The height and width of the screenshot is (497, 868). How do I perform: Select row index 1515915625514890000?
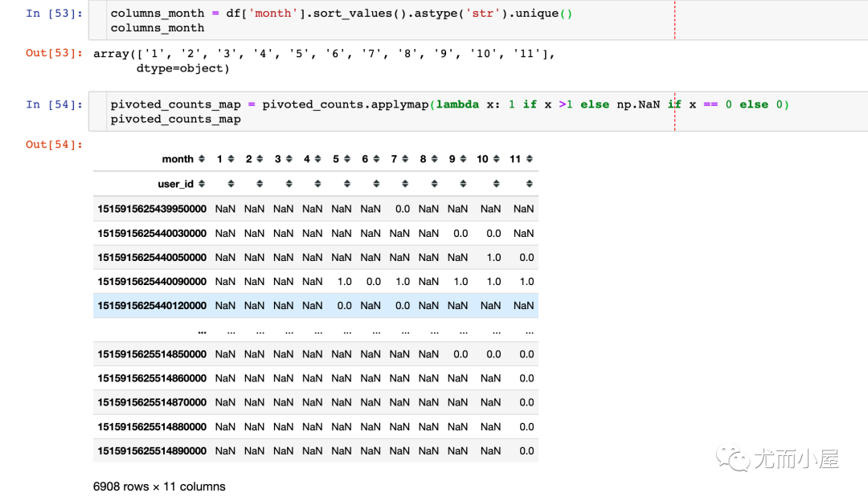point(152,451)
